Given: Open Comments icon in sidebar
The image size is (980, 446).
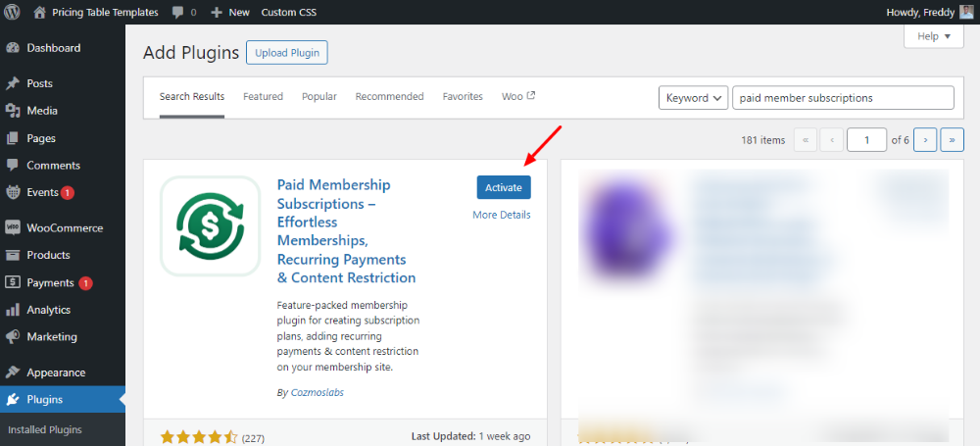Looking at the screenshot, I should tap(13, 165).
